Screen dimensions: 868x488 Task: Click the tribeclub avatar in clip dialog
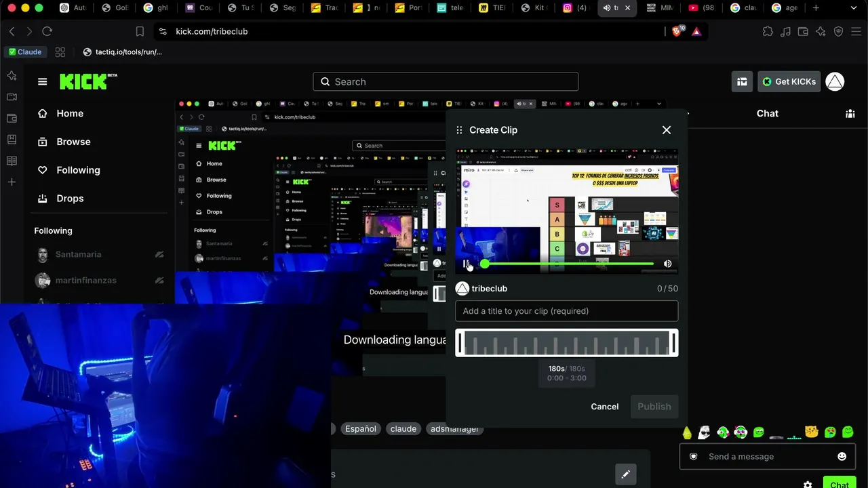coord(462,289)
